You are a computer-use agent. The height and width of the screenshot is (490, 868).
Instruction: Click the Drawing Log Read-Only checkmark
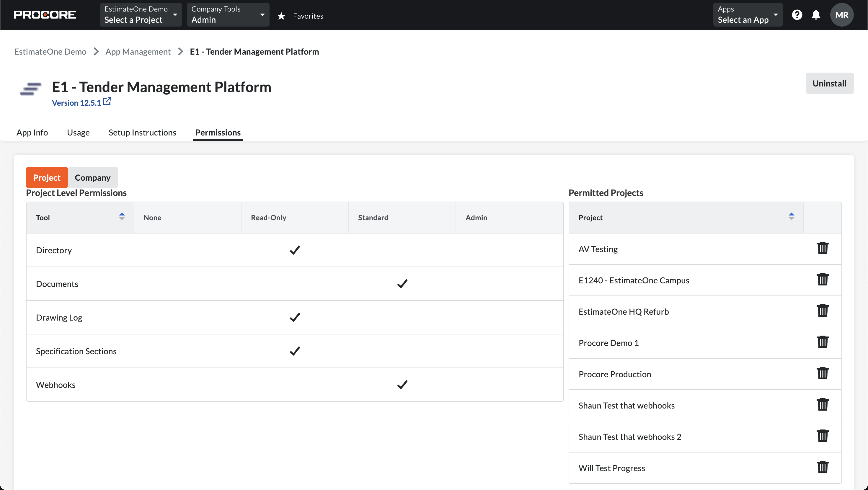coord(295,317)
